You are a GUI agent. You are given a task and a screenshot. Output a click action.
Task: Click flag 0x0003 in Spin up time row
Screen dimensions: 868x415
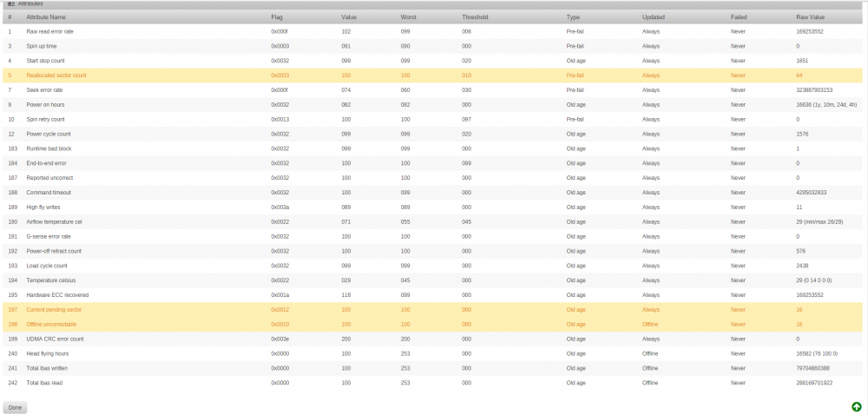tap(279, 46)
